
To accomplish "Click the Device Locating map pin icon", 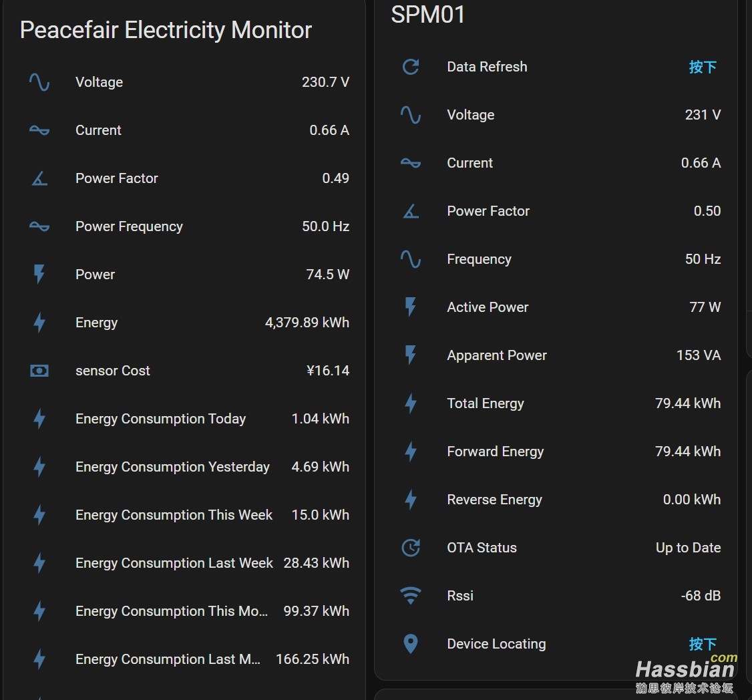I will pos(411,644).
